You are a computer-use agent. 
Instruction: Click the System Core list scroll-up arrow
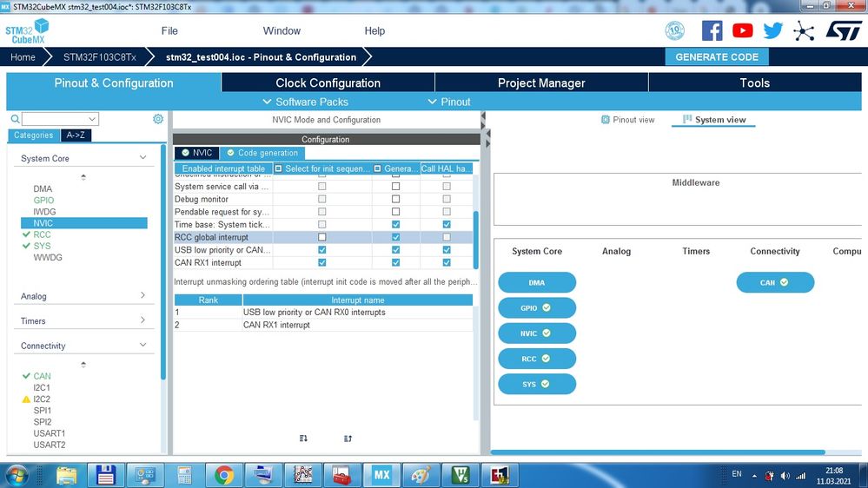(x=83, y=177)
